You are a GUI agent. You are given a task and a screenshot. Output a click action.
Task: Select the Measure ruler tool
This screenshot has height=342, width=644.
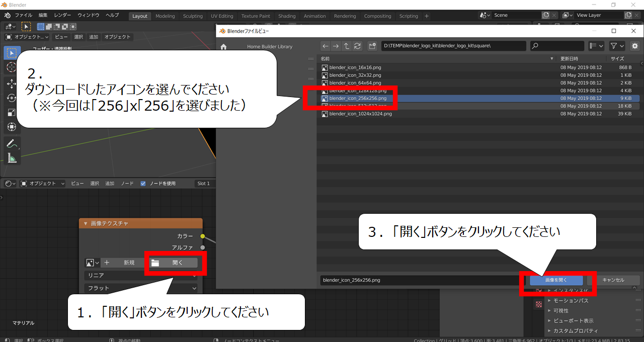point(12,158)
